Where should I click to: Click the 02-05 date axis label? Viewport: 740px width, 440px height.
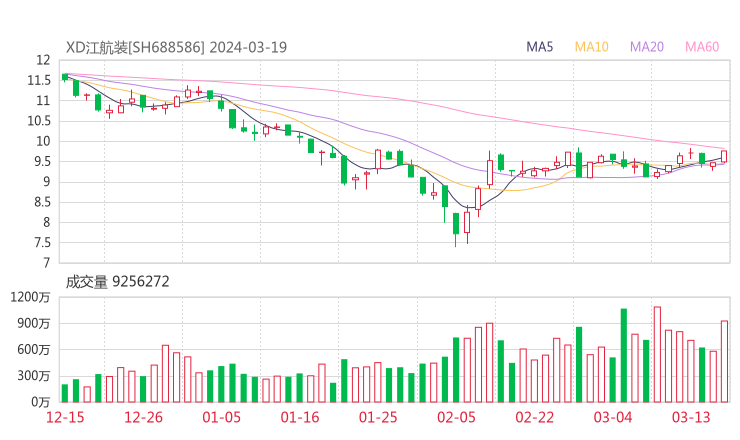[x=456, y=417]
